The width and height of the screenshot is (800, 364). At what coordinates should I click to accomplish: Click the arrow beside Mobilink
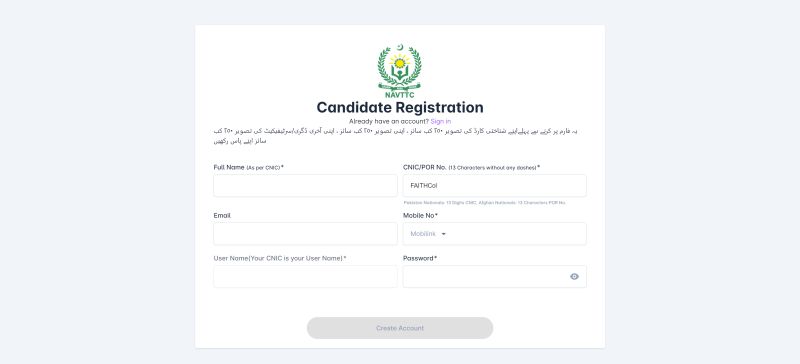tap(443, 234)
